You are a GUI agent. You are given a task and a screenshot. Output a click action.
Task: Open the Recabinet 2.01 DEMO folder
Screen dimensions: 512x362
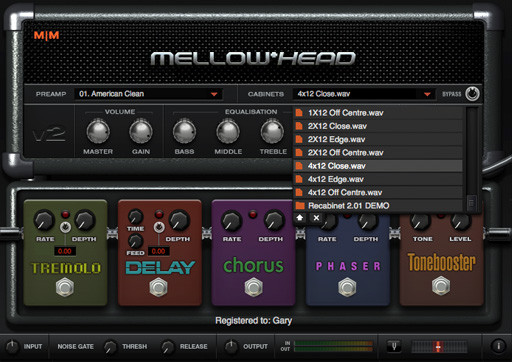point(378,206)
